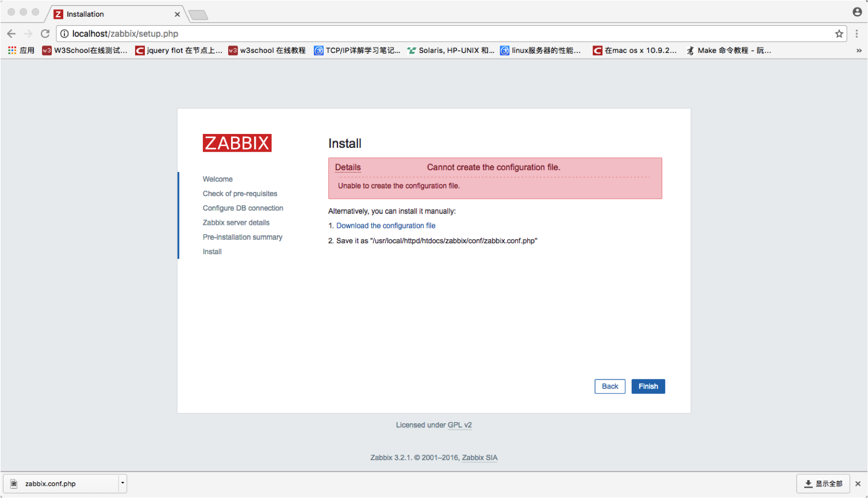Open the GPL v2 license link
The image size is (868, 498).
point(459,425)
